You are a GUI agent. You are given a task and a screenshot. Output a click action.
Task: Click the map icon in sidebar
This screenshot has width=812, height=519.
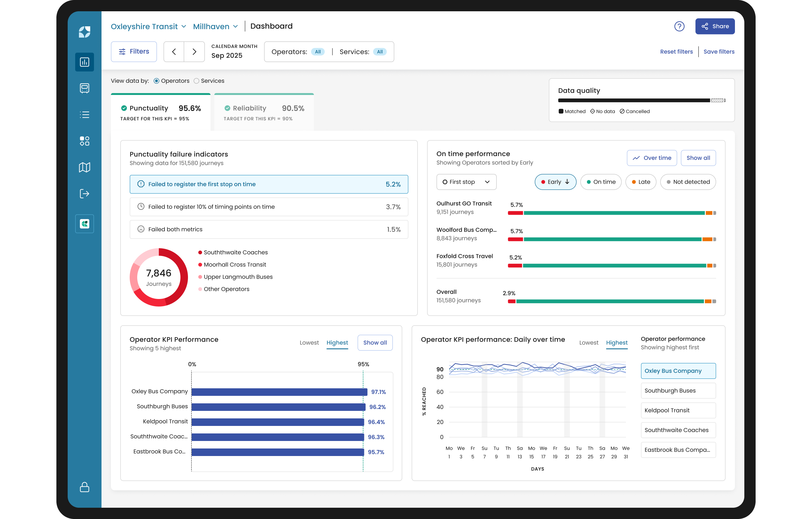click(x=84, y=167)
